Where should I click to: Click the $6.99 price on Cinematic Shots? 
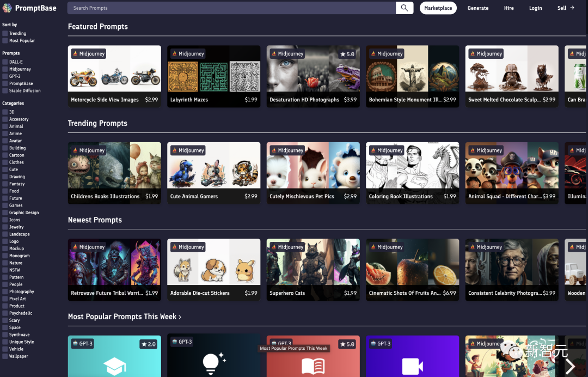(x=449, y=293)
